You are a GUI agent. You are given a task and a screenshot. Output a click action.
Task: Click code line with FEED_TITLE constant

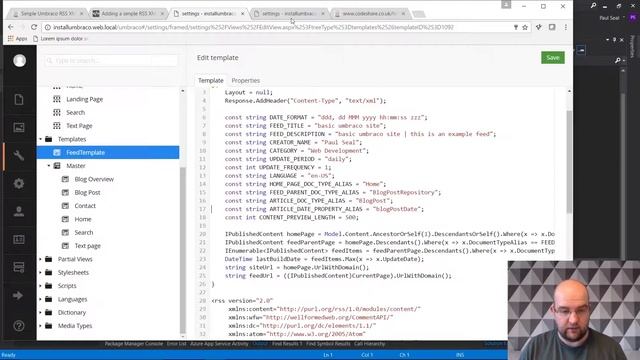coord(305,126)
